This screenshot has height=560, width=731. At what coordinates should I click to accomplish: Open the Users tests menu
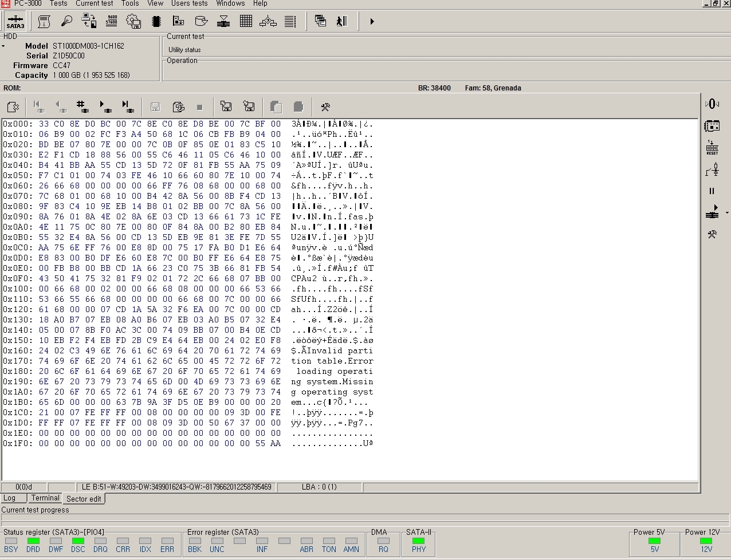click(x=190, y=3)
